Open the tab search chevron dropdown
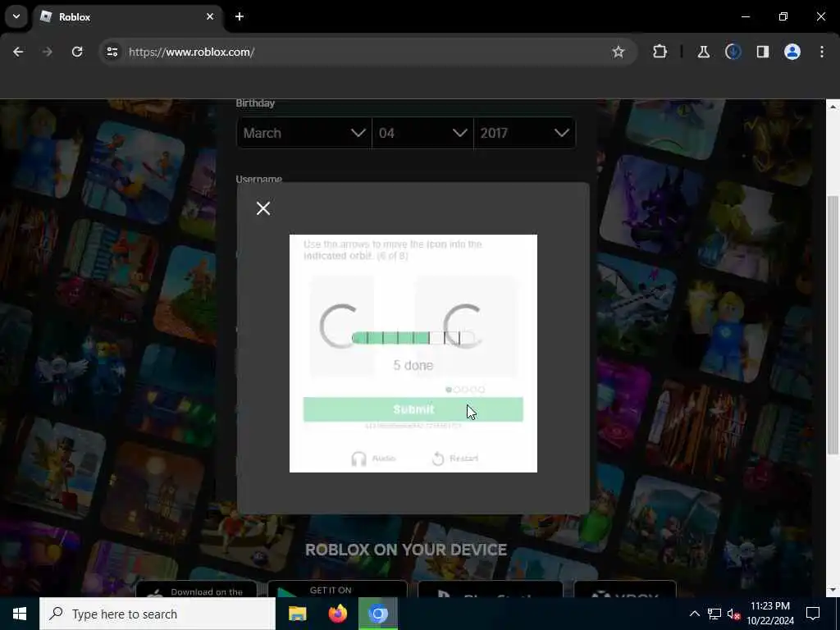 click(16, 16)
